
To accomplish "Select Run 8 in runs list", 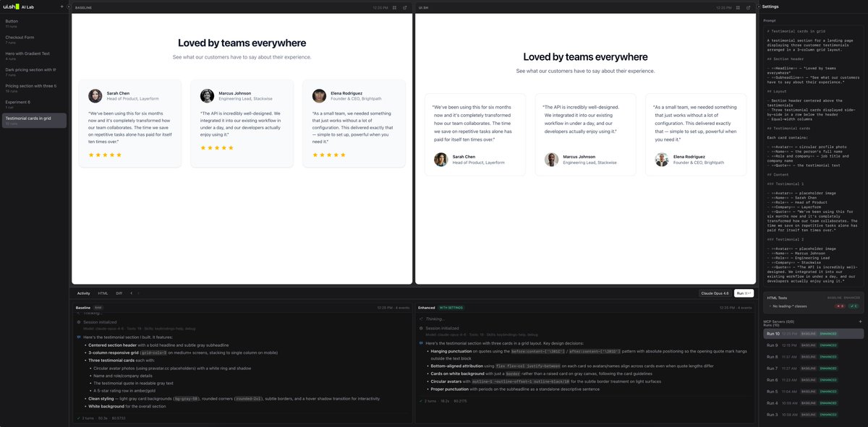I will pos(813,357).
